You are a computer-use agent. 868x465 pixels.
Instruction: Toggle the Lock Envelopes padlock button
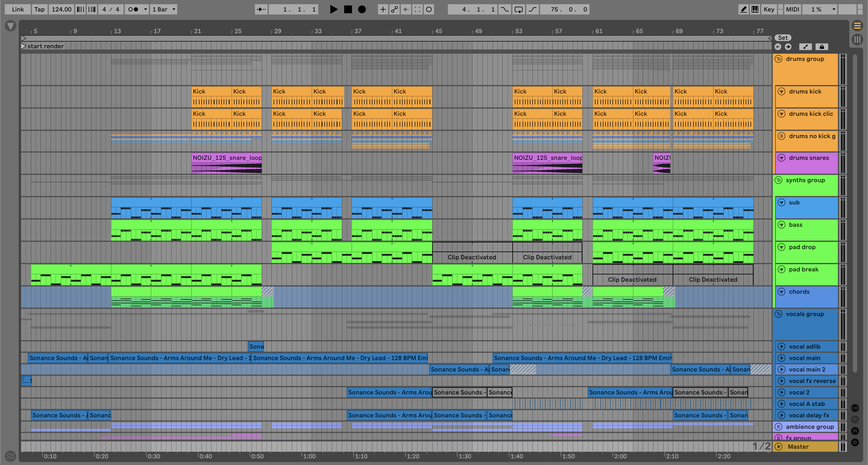[x=822, y=47]
